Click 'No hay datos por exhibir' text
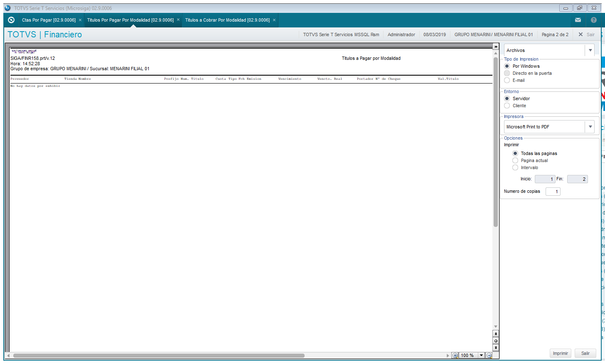 [35, 86]
